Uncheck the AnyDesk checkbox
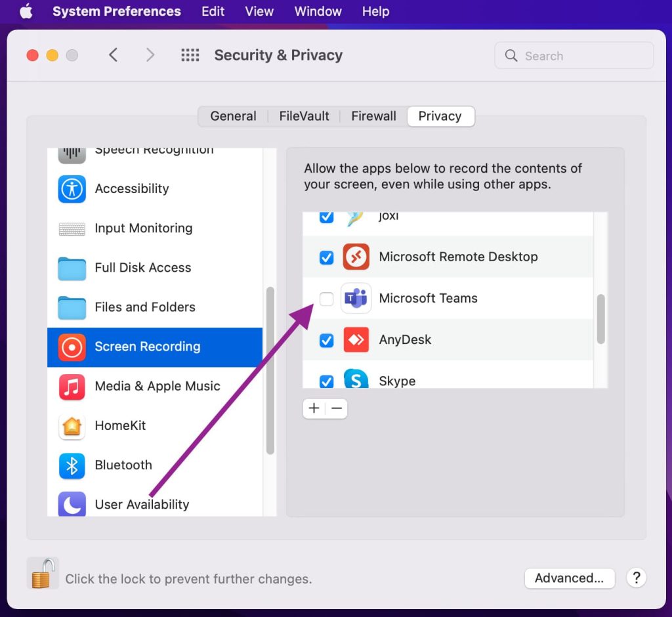Screen dimensions: 672x617 click(x=327, y=341)
